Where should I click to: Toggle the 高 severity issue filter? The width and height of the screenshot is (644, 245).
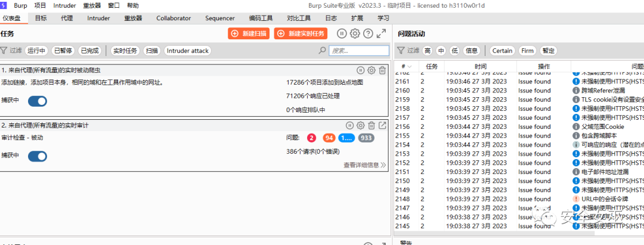pos(428,51)
